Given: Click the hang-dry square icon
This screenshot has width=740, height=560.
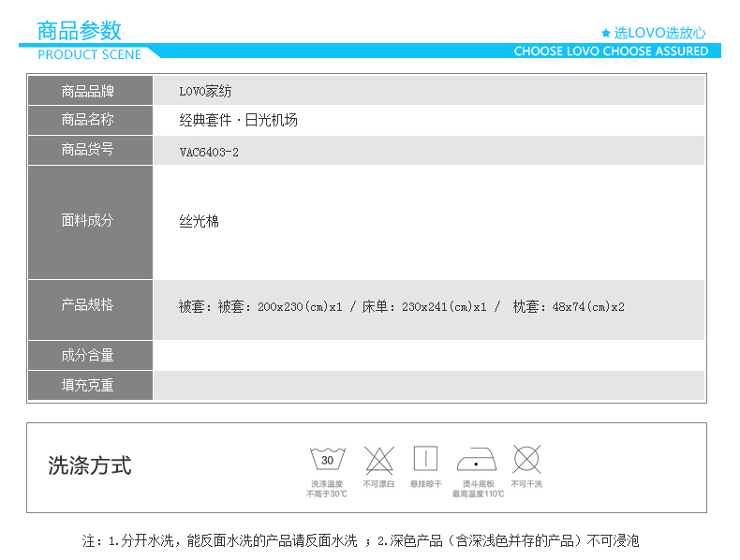Looking at the screenshot, I should [x=425, y=458].
